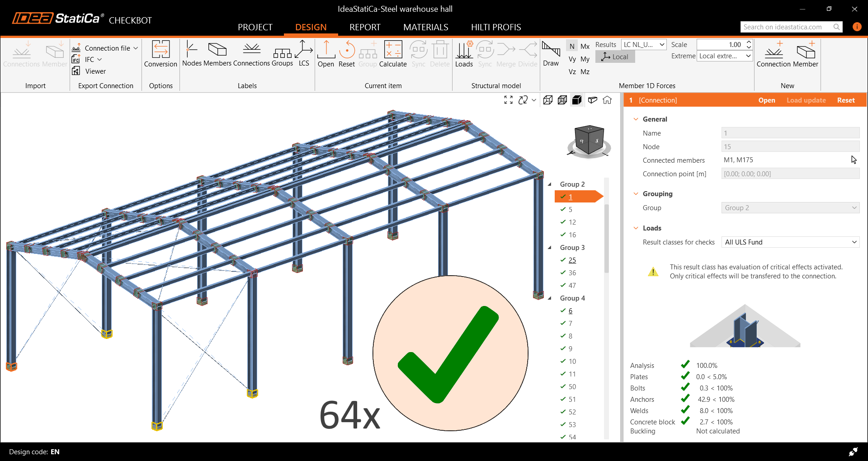Collapse the Group 3 tree node
This screenshot has height=461, width=868.
(x=550, y=248)
